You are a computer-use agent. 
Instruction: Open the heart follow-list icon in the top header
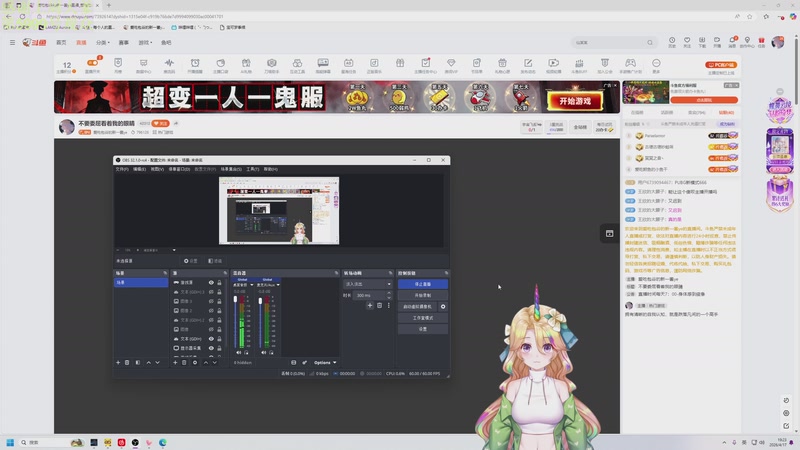coord(687,40)
